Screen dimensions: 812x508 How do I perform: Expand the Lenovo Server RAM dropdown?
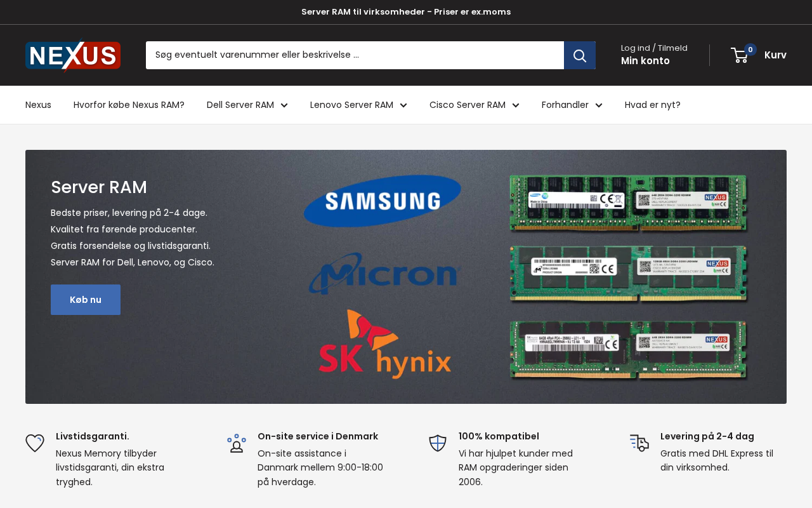(358, 105)
